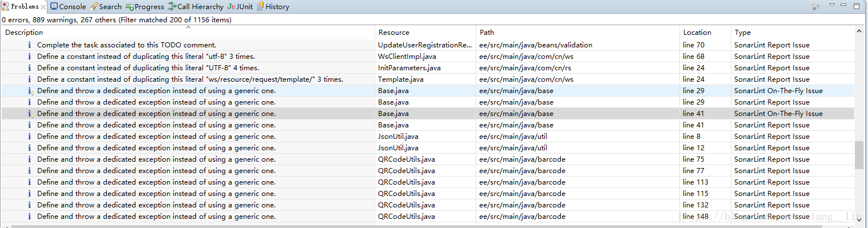Switch to the Console tab
The image size is (868, 228).
click(67, 7)
